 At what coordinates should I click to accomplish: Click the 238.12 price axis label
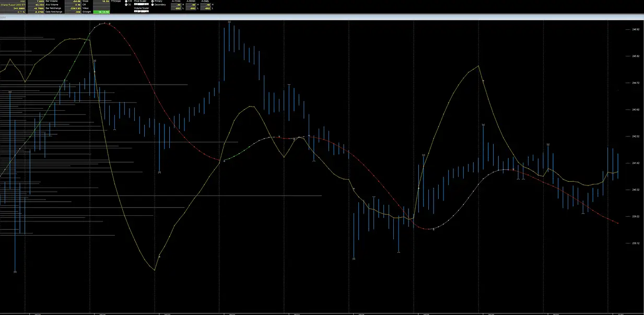point(636,243)
